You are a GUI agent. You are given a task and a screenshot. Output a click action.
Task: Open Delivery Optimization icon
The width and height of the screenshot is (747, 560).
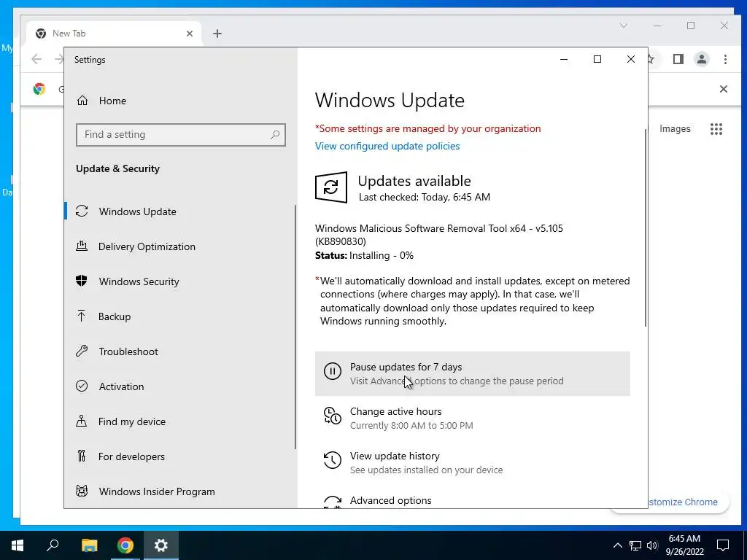[82, 246]
